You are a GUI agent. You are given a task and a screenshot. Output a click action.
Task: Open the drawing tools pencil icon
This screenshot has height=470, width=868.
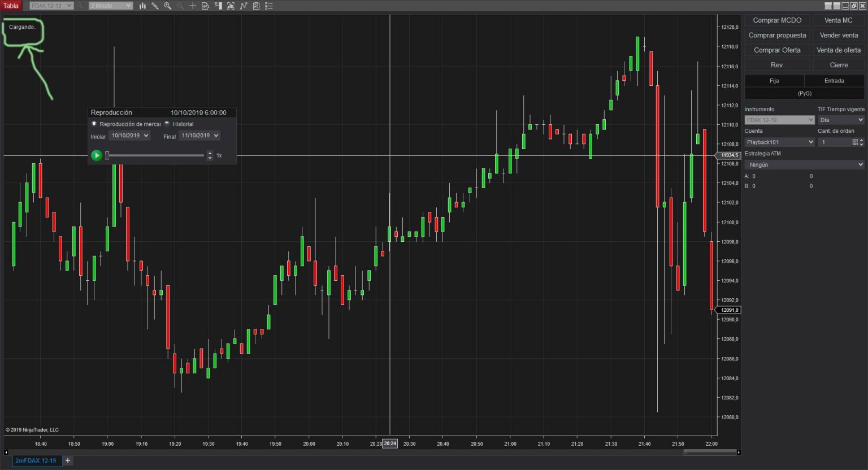click(x=155, y=6)
